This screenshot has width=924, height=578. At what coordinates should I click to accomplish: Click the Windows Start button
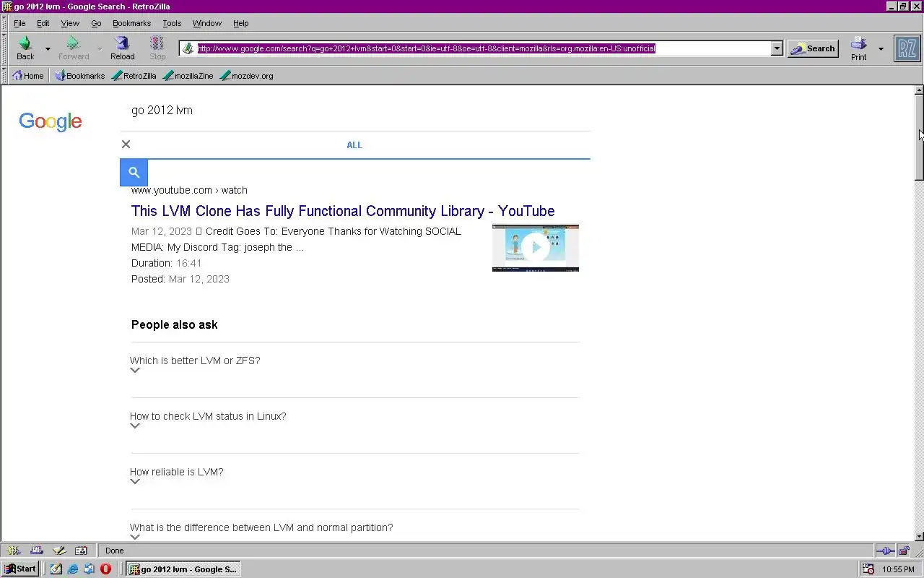pyautogui.click(x=20, y=569)
